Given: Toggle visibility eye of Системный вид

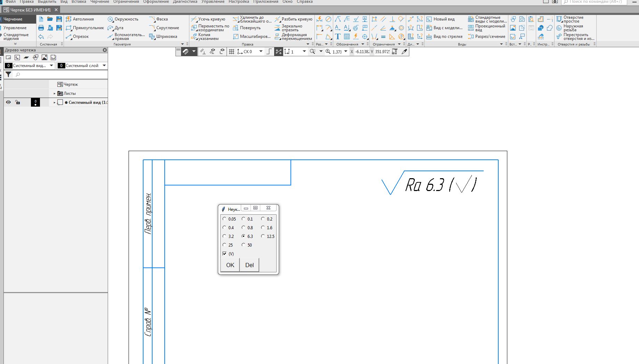Looking at the screenshot, I should pos(8,102).
